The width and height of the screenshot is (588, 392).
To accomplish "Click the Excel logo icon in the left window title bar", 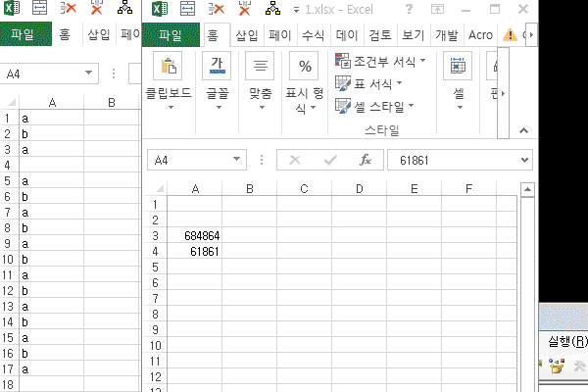I will pos(11,8).
